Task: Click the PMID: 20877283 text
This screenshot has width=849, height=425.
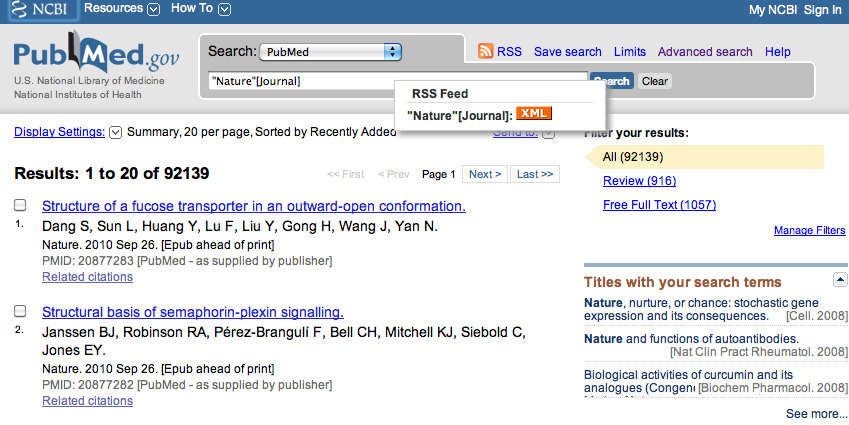Action: point(88,261)
